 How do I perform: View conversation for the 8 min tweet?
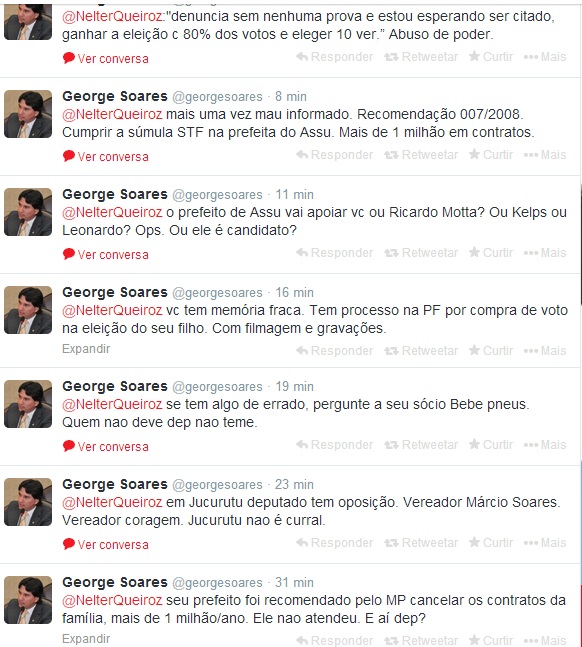tap(106, 157)
